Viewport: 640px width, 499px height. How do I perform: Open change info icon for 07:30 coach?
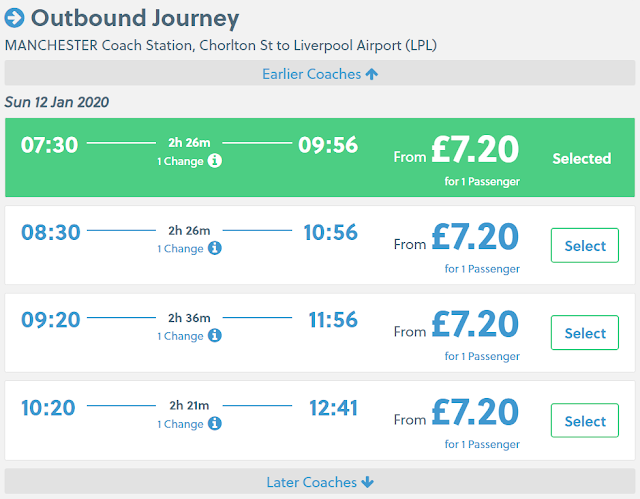(215, 161)
